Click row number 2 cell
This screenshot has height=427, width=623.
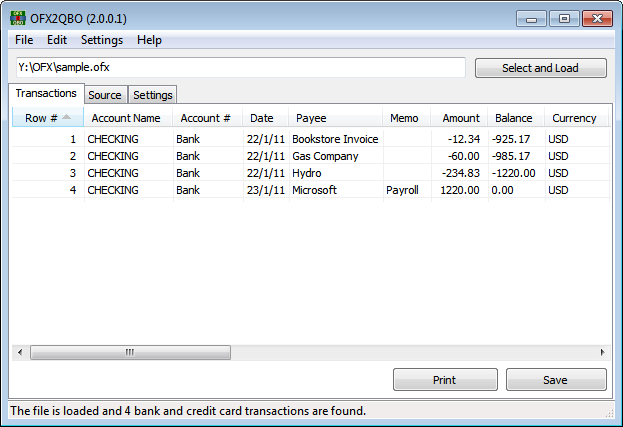48,156
